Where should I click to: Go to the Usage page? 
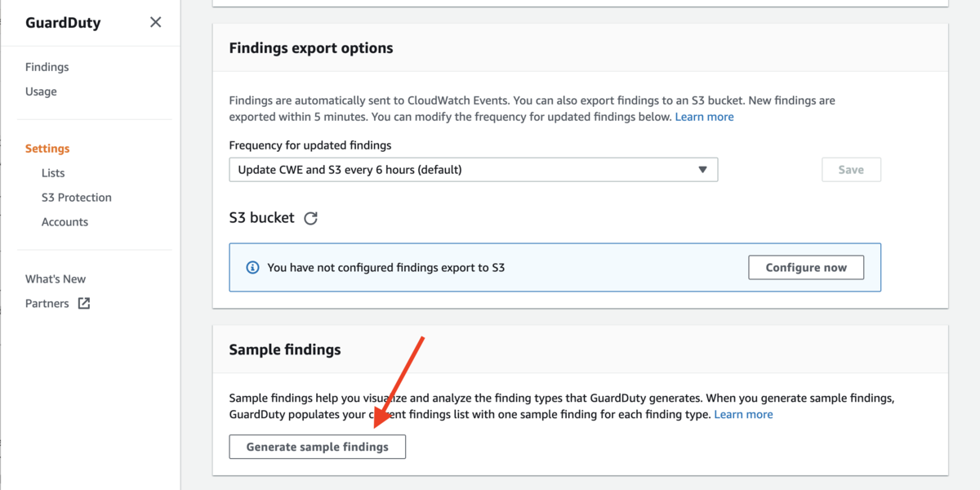coord(41,91)
